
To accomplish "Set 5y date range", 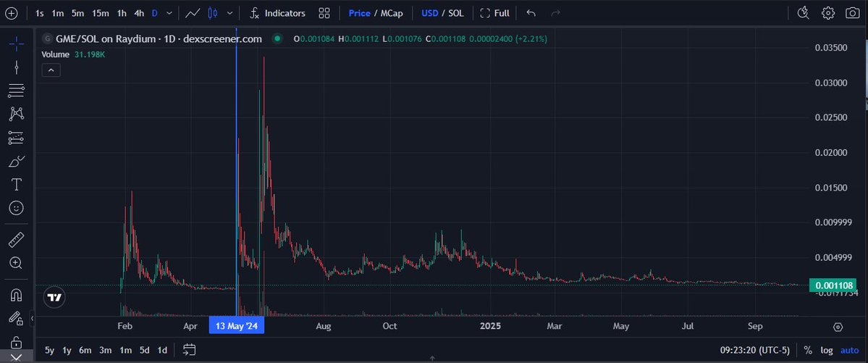I will coord(50,350).
